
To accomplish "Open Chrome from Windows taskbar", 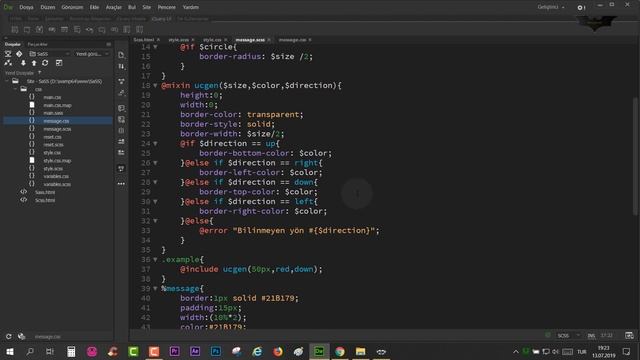I will click(x=340, y=351).
